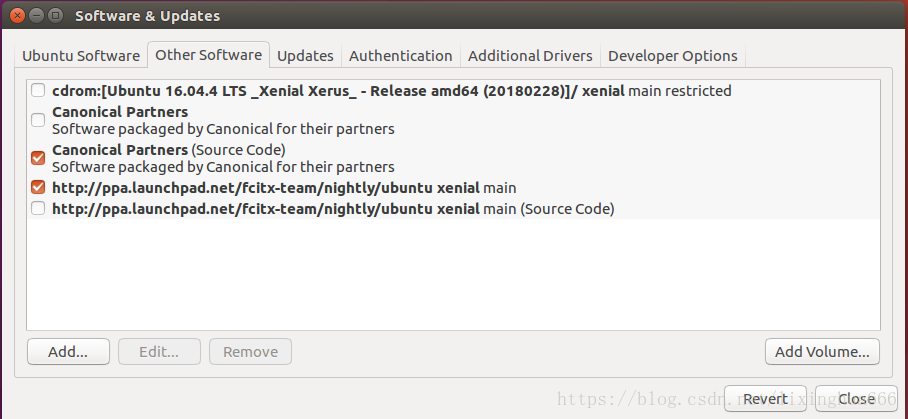Go to the Authentication tab
The image size is (908, 419).
[x=400, y=56]
